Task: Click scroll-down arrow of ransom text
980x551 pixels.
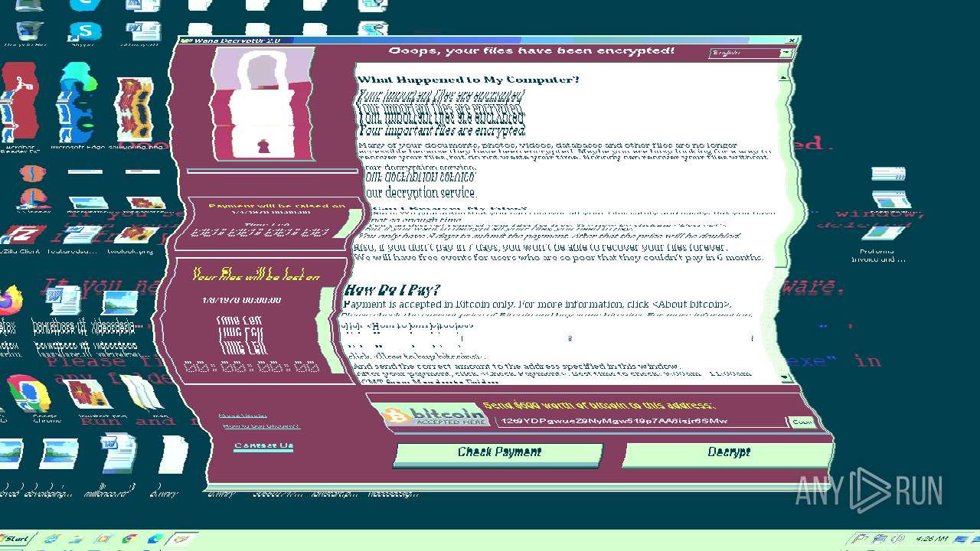Action: [783, 377]
